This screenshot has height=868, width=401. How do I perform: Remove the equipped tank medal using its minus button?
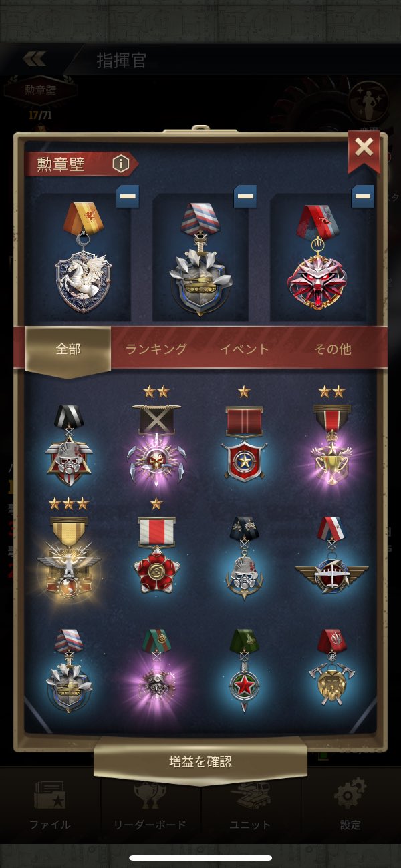coord(245,197)
